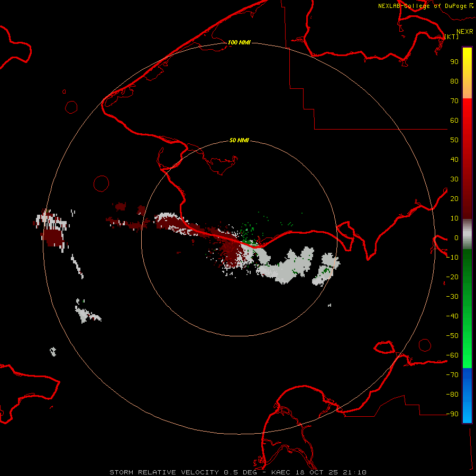
Task: Click the -30 colorbar label
Action: (x=452, y=297)
